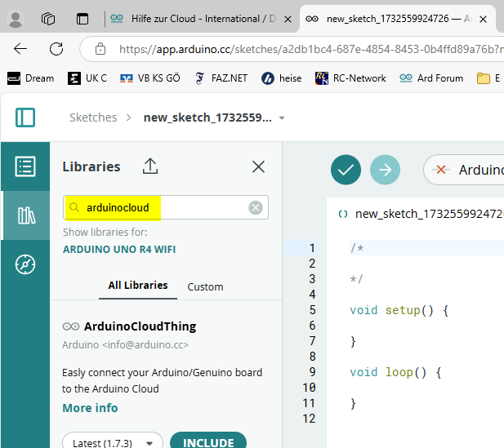
Task: Click the Upload sketch arrow button
Action: point(385,170)
